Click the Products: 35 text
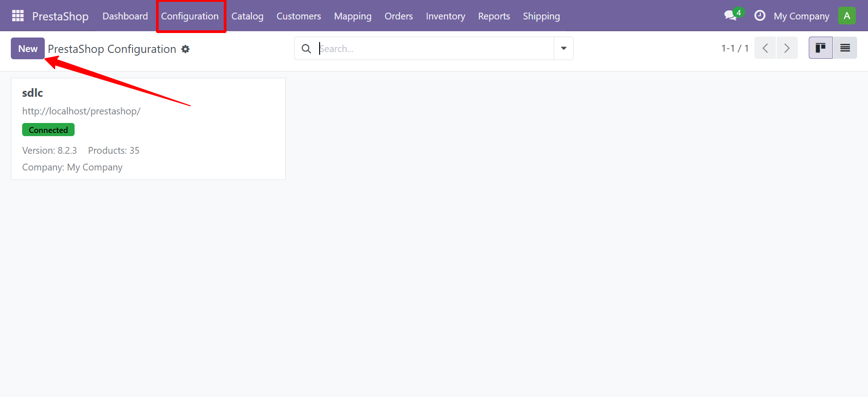Image resolution: width=868 pixels, height=397 pixels. (114, 151)
